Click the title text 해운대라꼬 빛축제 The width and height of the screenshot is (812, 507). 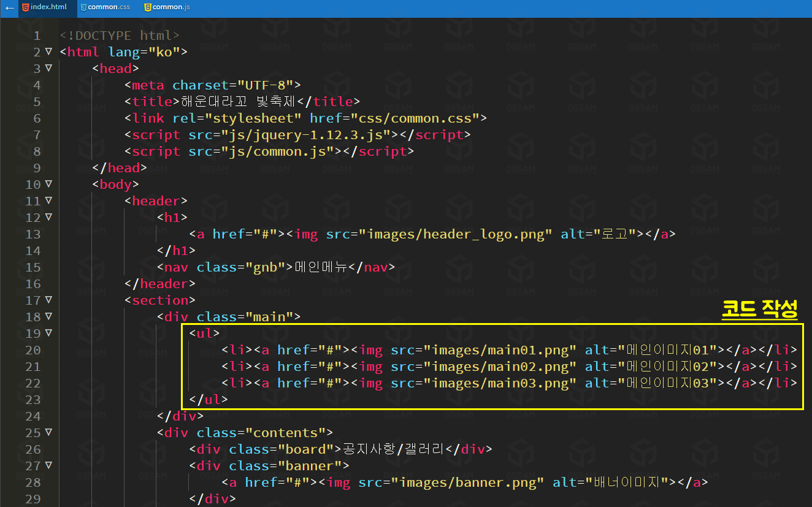[239, 102]
